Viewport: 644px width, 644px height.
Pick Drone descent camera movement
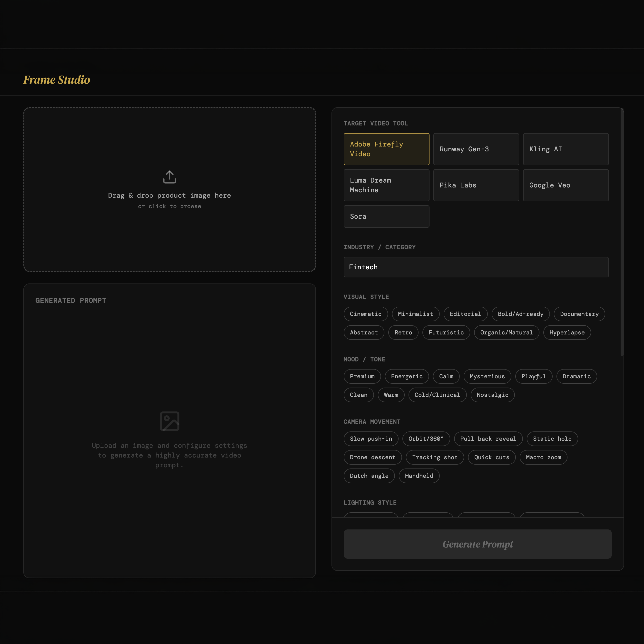click(373, 457)
